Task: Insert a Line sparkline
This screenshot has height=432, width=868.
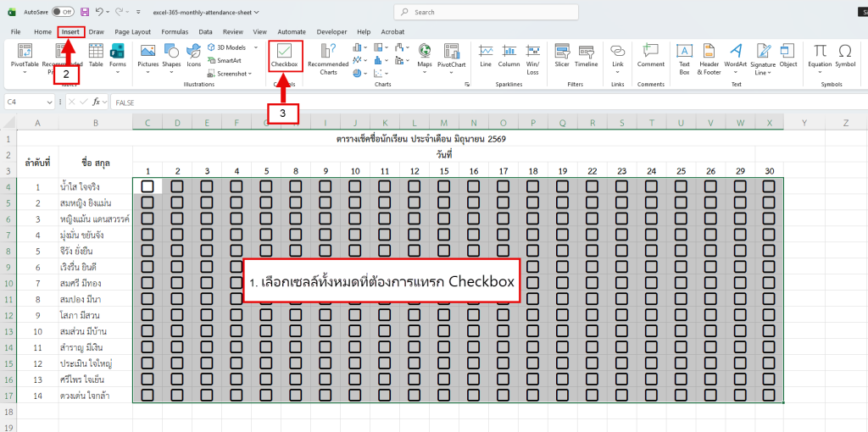Action: pos(486,57)
